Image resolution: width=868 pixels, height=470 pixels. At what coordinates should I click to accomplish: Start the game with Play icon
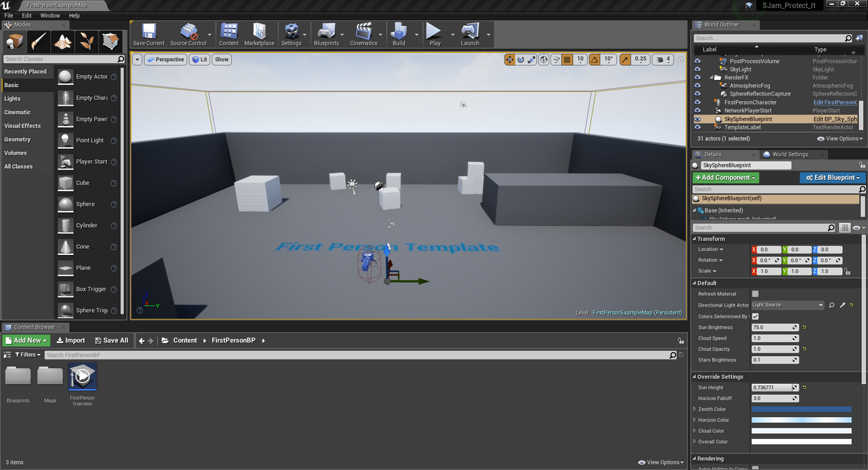434,34
